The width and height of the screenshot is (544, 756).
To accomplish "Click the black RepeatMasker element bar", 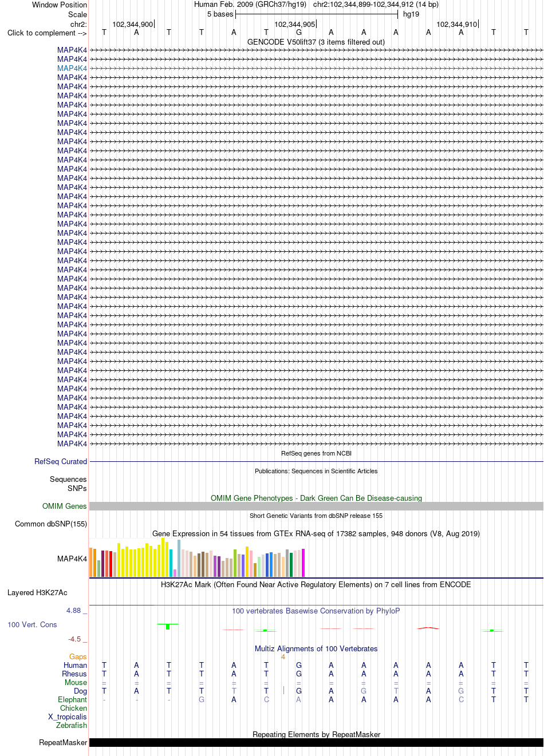I will (x=316, y=743).
